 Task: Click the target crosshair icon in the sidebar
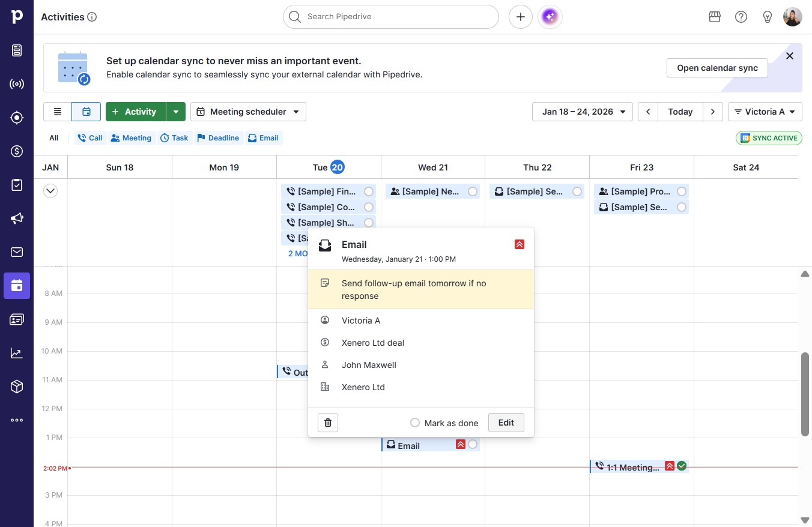17,118
